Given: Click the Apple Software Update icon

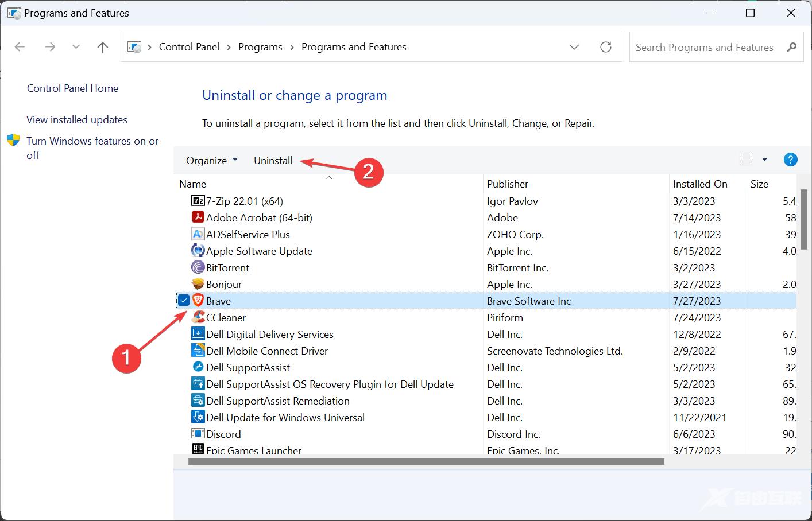Looking at the screenshot, I should coord(198,251).
